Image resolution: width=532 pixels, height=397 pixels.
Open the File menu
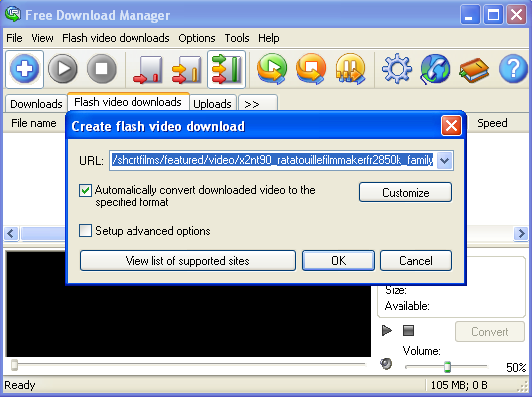14,38
